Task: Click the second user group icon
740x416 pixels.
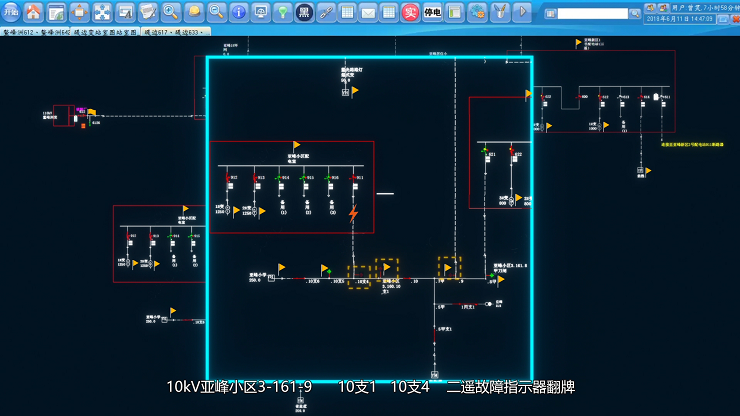Action: (x=663, y=8)
